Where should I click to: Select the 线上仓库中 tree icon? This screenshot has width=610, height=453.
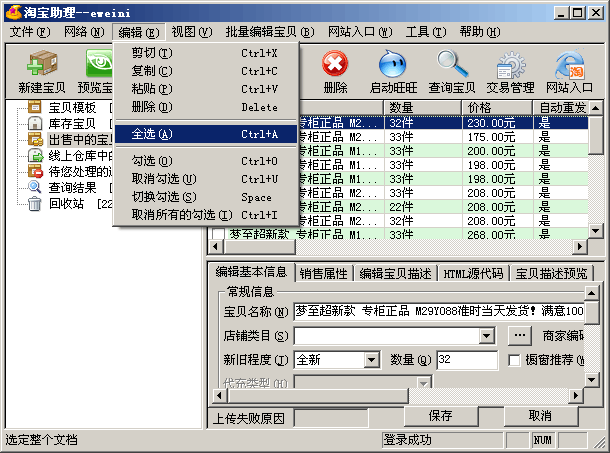click(x=35, y=156)
